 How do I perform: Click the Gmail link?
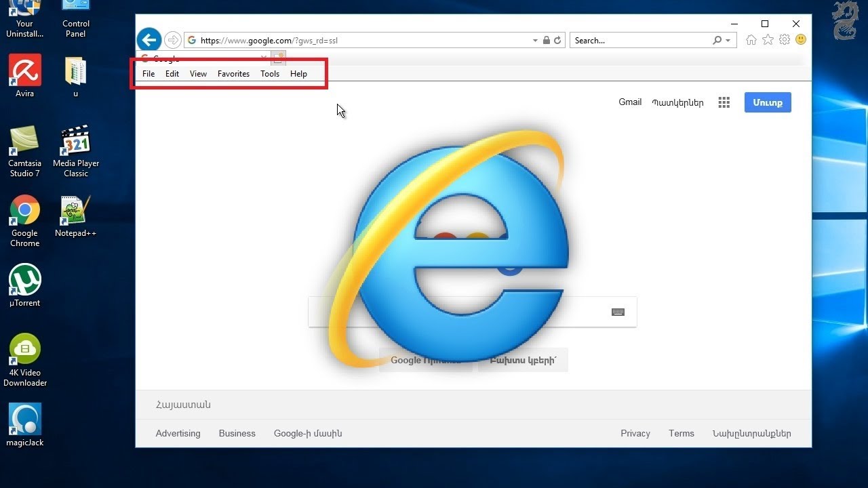(630, 102)
